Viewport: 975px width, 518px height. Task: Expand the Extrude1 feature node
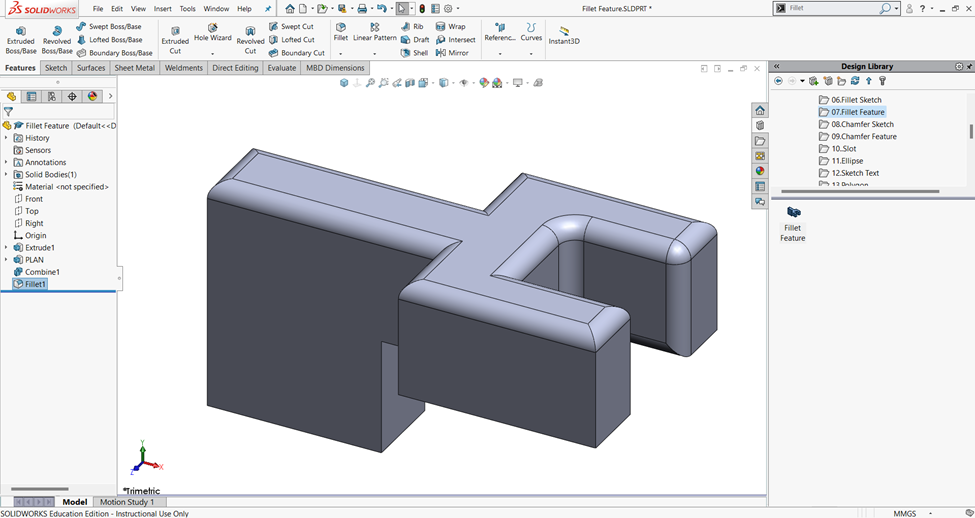click(7, 247)
